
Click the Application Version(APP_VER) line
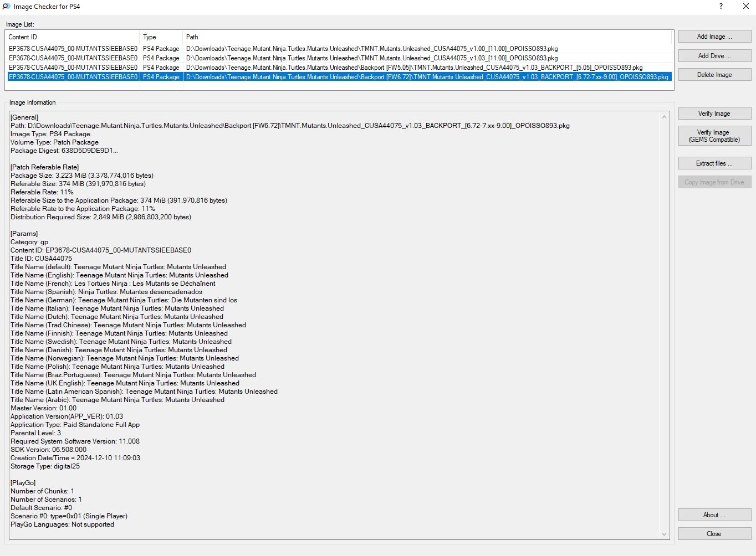coord(67,416)
